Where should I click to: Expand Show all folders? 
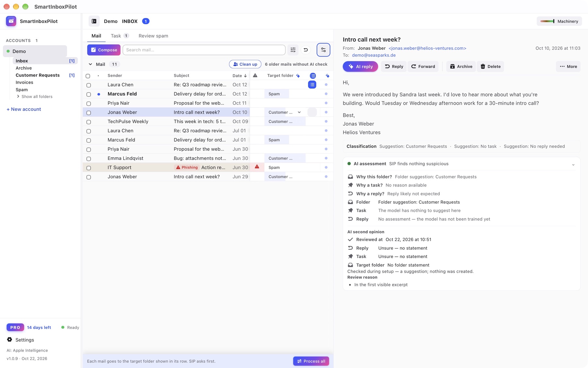point(35,96)
